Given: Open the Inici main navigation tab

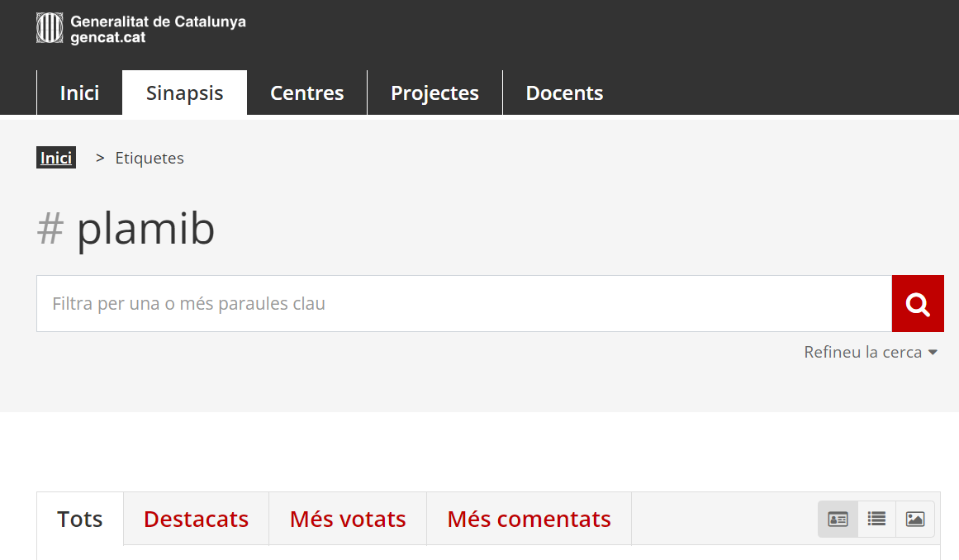Looking at the screenshot, I should coord(79,93).
